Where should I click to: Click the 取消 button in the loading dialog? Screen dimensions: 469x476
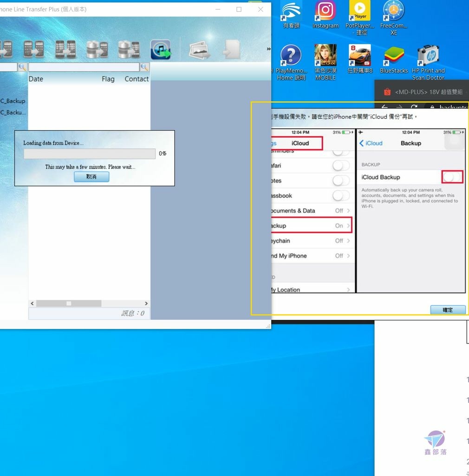pos(91,177)
